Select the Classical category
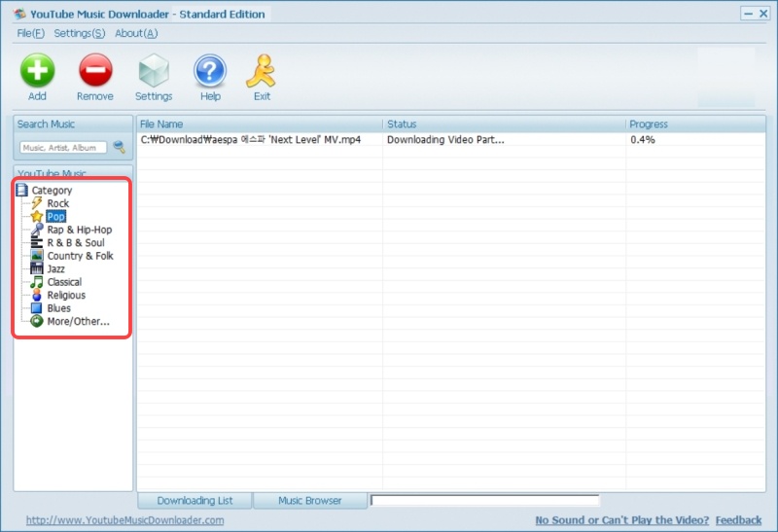The height and width of the screenshot is (532, 778). [x=64, y=282]
